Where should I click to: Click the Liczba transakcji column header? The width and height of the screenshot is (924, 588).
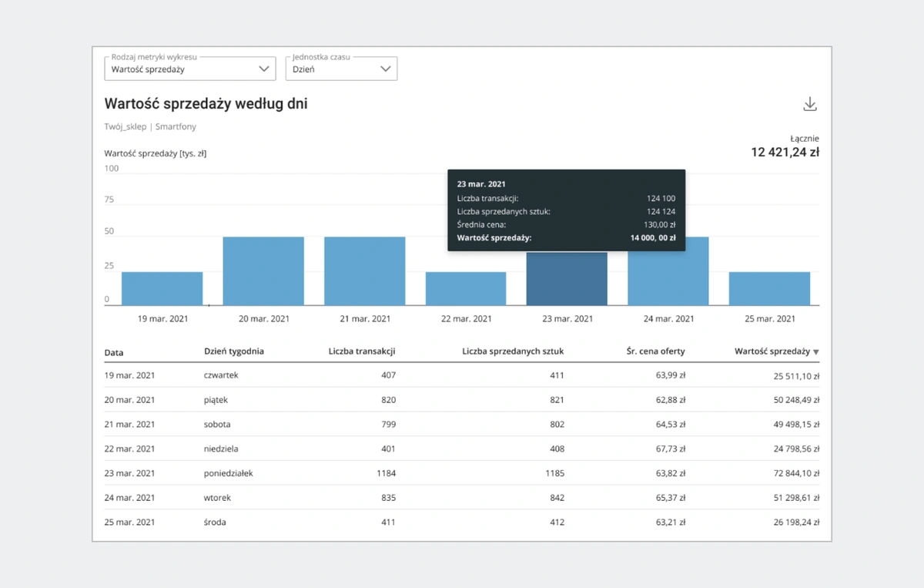click(x=361, y=351)
